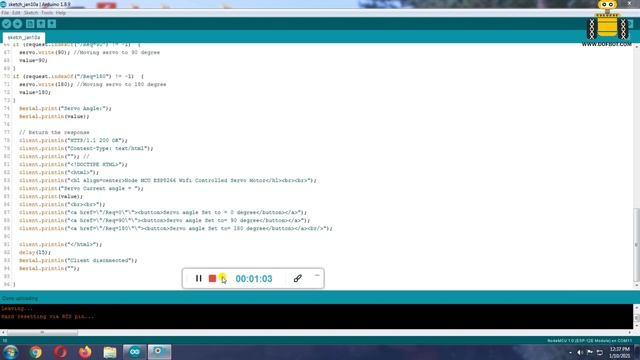Click the horizontal scrollbar left arrow
Viewport: 640px width, 360px height.
[x=3, y=332]
